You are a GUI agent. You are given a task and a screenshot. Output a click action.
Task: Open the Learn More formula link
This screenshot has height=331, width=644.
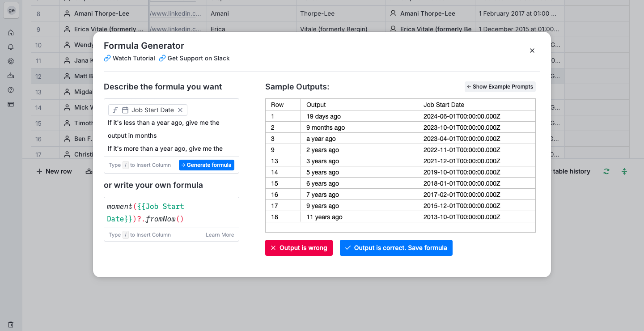(220, 235)
